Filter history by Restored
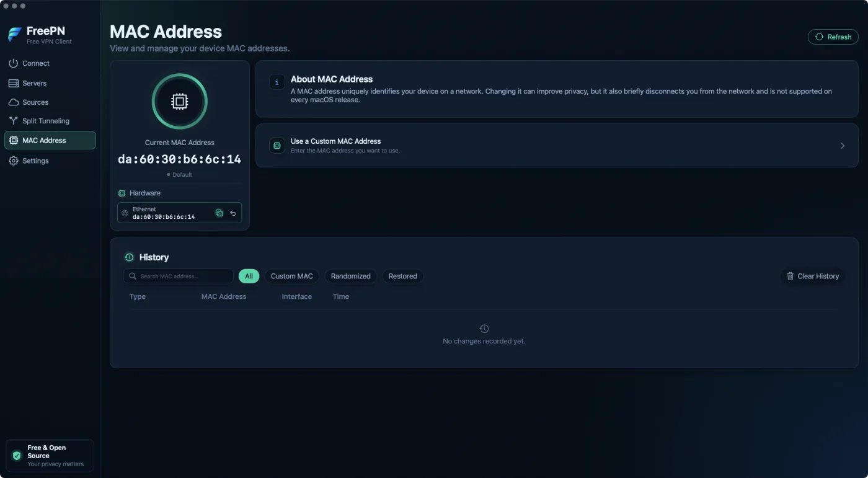The image size is (868, 478). (x=403, y=276)
